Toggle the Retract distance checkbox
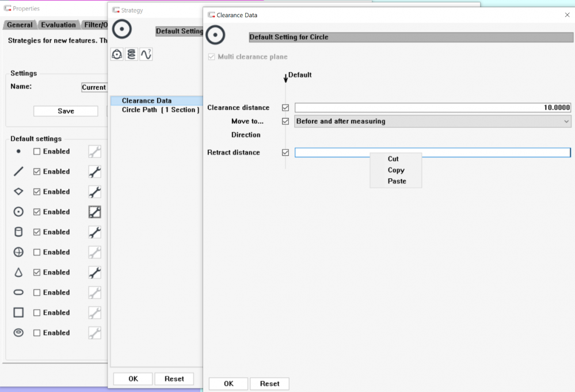Viewport: 575px width, 392px height. pyautogui.click(x=285, y=153)
